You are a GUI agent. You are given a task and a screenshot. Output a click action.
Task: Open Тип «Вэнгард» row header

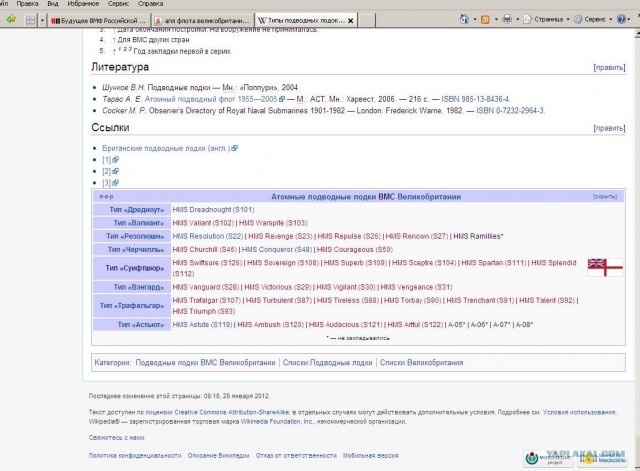pos(139,287)
